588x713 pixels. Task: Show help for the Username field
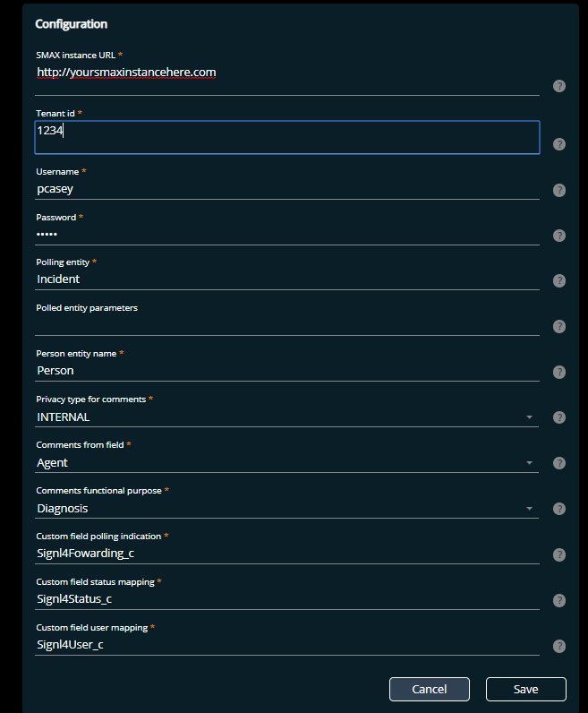click(x=559, y=190)
